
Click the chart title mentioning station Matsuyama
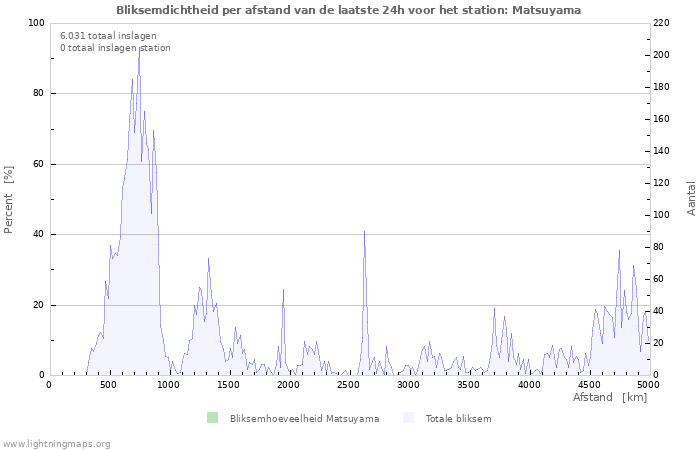click(348, 9)
